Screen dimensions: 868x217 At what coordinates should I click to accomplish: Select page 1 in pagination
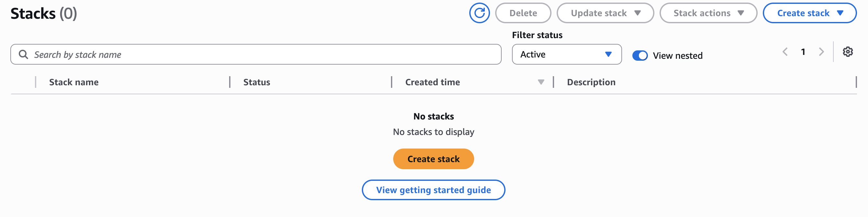[x=803, y=51]
